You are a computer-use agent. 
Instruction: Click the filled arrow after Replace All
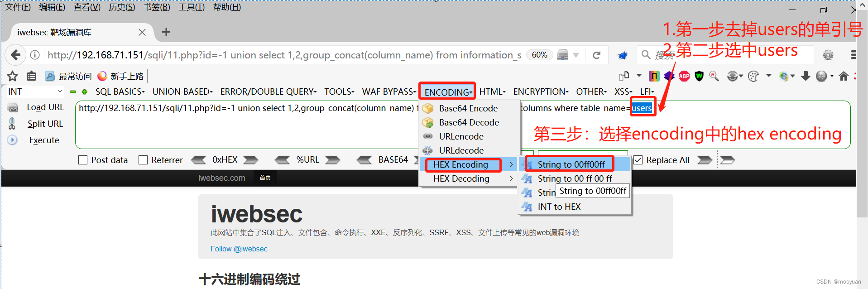705,160
